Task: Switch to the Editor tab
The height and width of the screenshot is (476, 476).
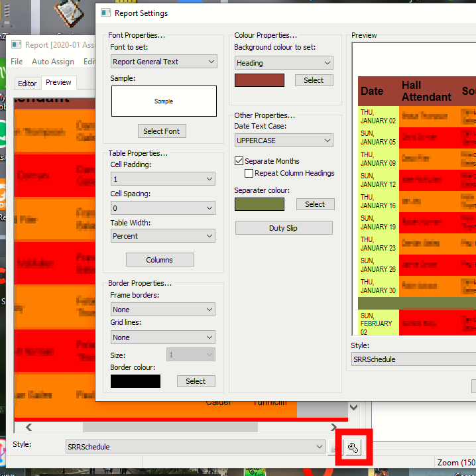Action: click(x=27, y=84)
